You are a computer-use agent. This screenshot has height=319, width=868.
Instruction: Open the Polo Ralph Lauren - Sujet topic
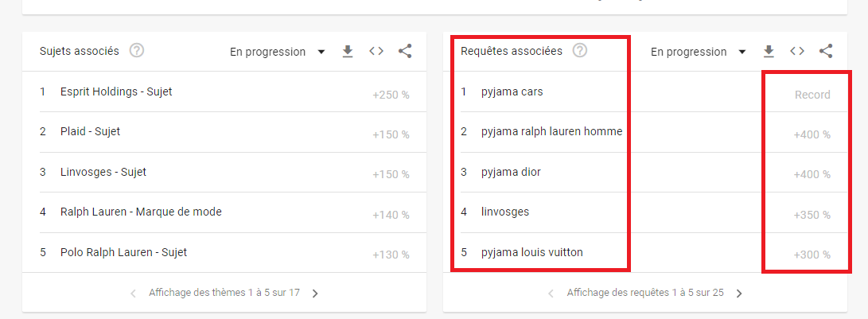224,252
